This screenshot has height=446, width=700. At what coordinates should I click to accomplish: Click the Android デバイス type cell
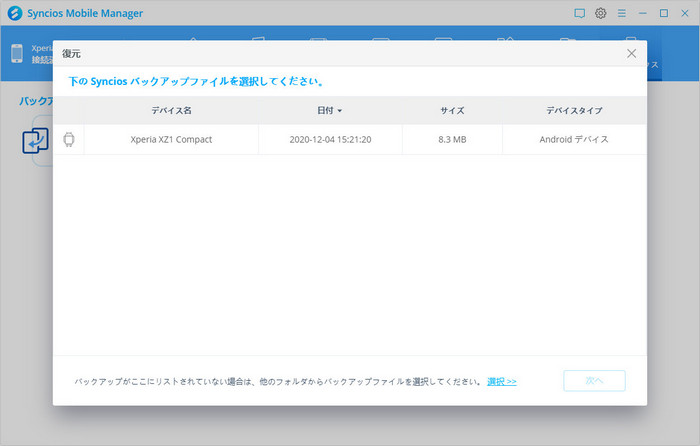point(574,139)
